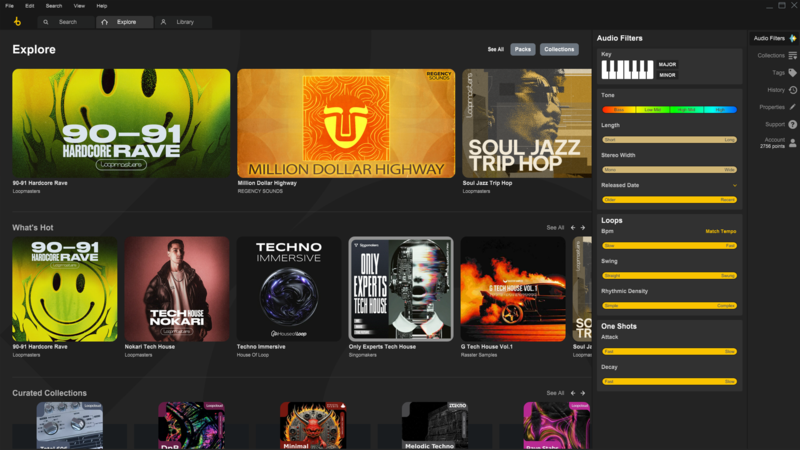Adjust the Bpm slider

click(x=669, y=246)
